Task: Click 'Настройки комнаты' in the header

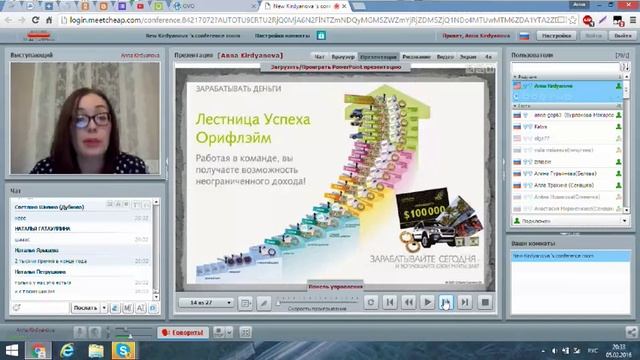Action: click(x=282, y=36)
